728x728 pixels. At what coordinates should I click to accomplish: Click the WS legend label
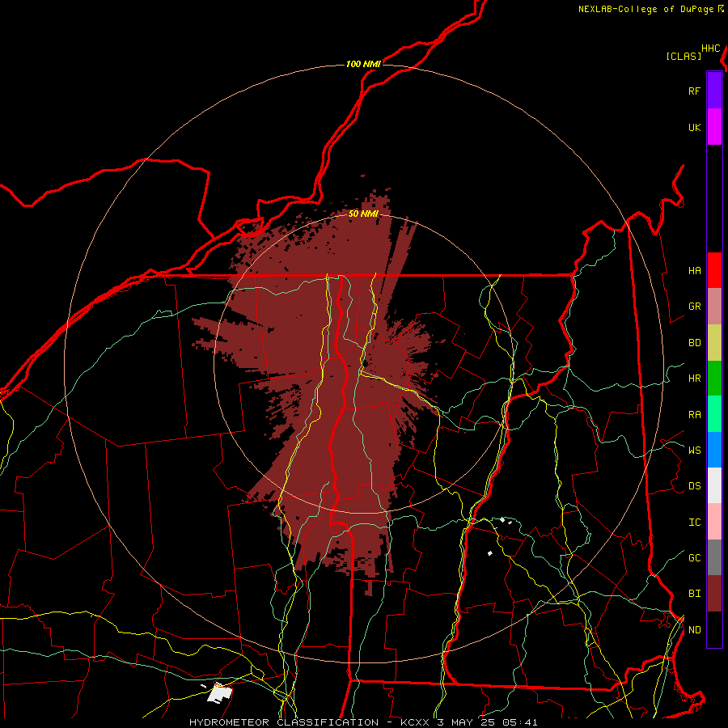coord(694,450)
